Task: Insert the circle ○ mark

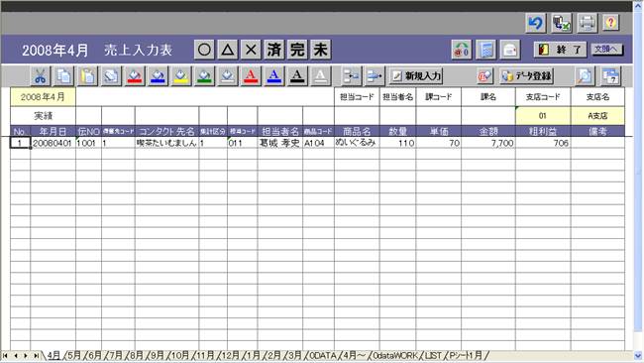Action: [x=204, y=50]
